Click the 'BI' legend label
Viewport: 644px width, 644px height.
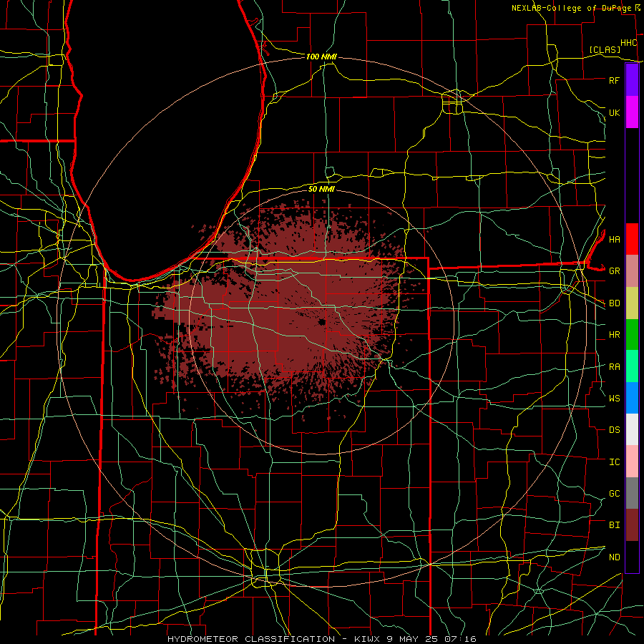pyautogui.click(x=614, y=525)
